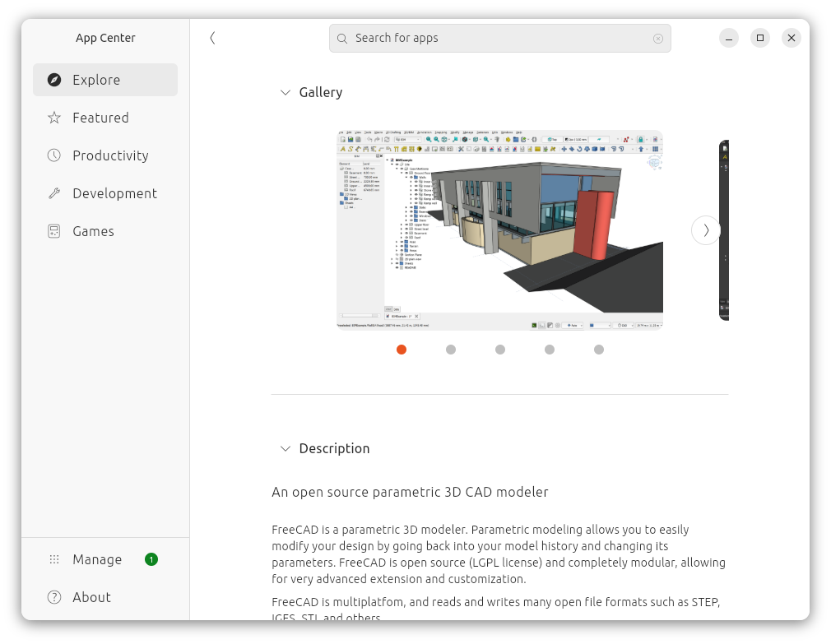Click the search magnifier icon

click(x=342, y=39)
